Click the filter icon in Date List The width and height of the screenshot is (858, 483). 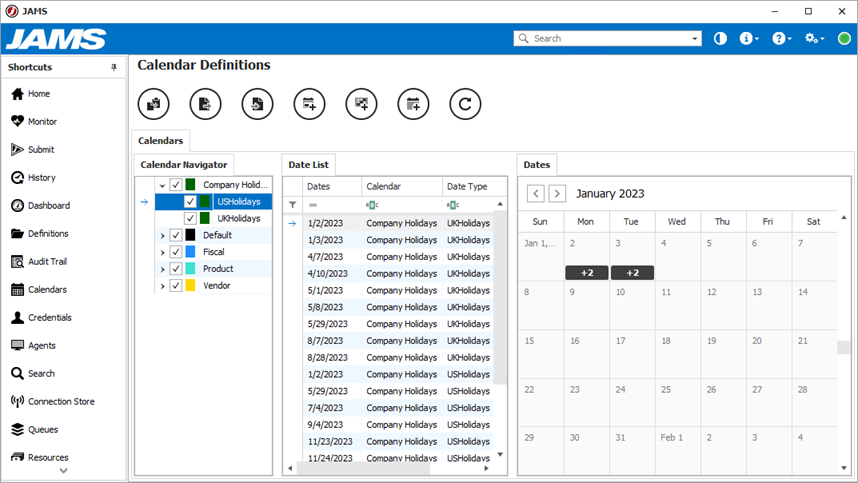point(293,205)
